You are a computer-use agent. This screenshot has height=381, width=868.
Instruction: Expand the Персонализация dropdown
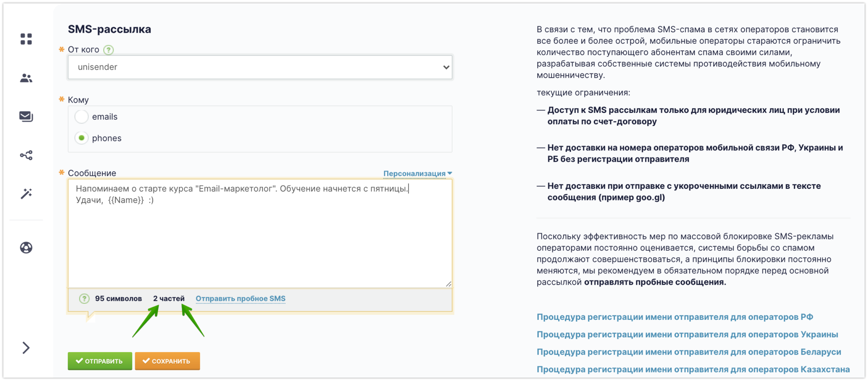coord(417,174)
